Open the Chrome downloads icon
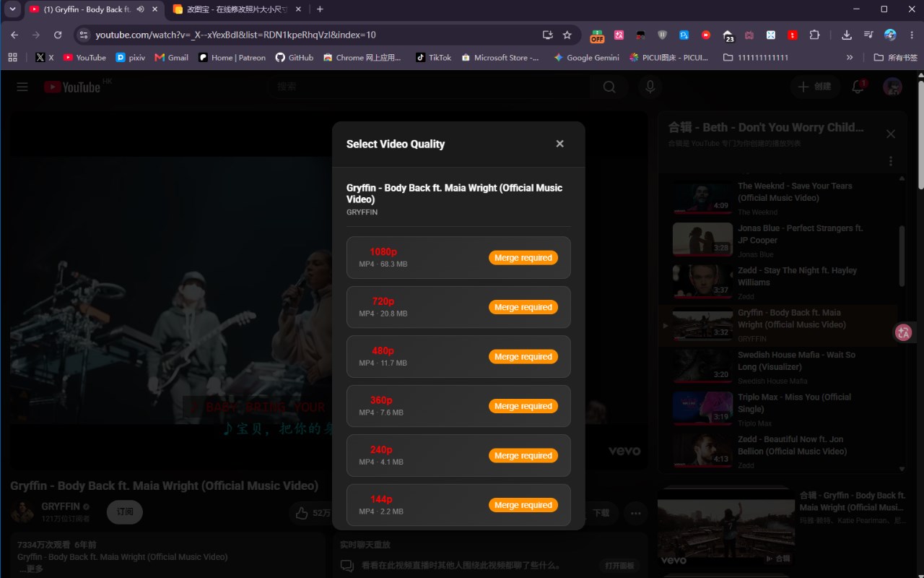Screen dimensions: 924x578 847,35
